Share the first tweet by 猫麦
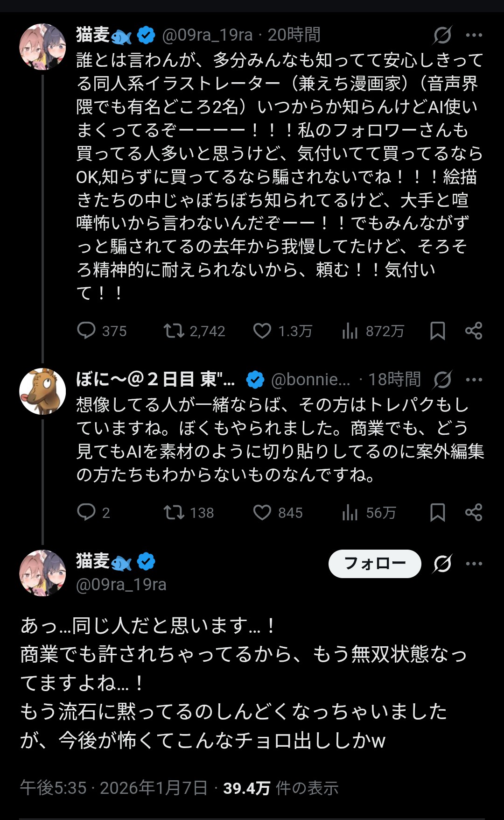Viewport: 504px width, 820px height. coord(474,331)
